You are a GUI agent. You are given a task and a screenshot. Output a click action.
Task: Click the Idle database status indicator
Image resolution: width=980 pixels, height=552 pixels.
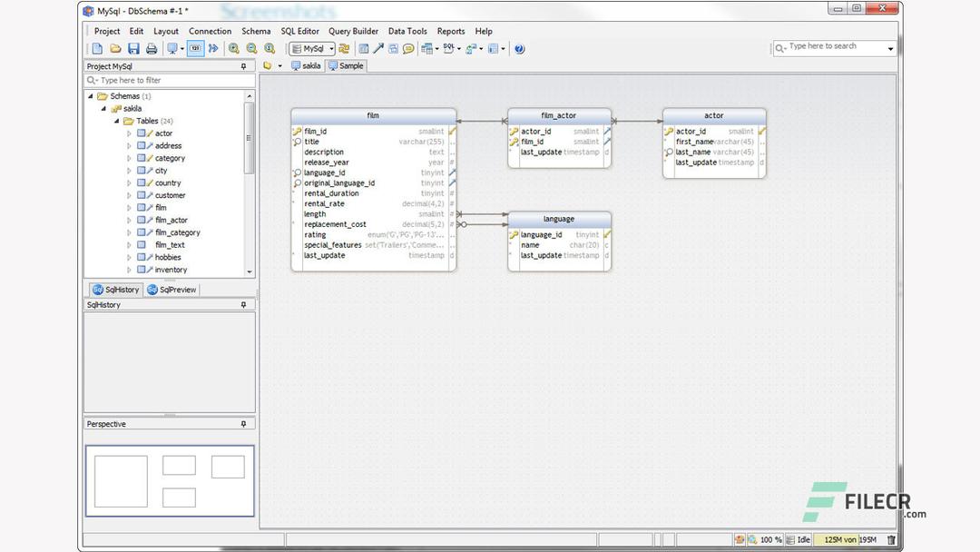802,539
